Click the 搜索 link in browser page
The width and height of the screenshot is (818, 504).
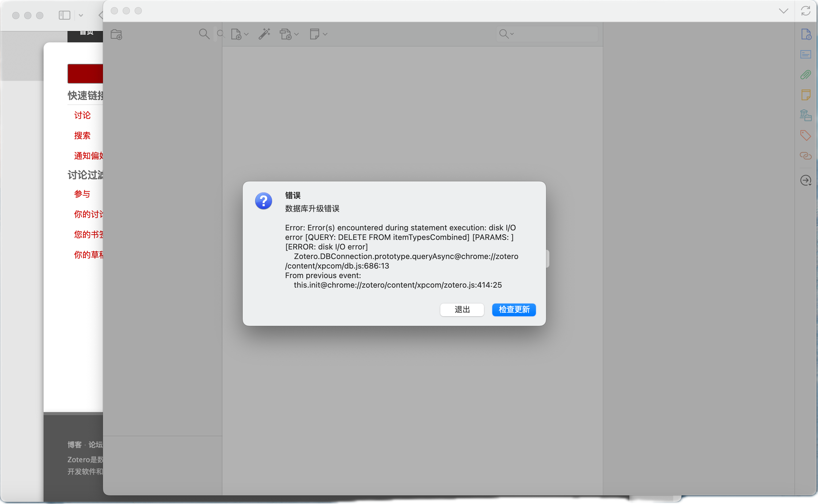point(82,136)
